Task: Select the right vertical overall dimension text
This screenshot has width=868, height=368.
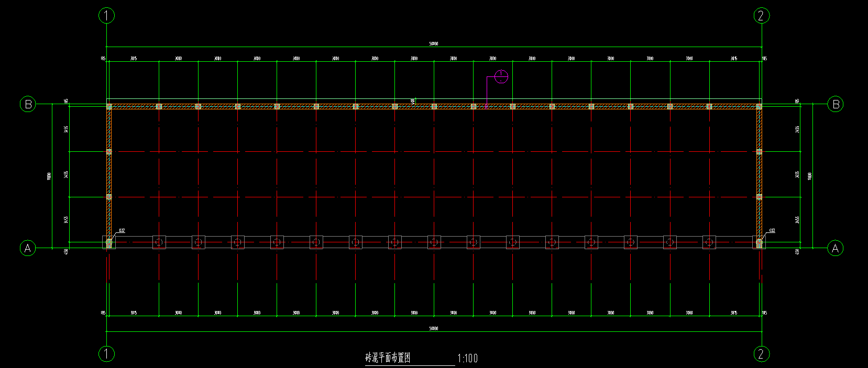Action: coord(810,176)
